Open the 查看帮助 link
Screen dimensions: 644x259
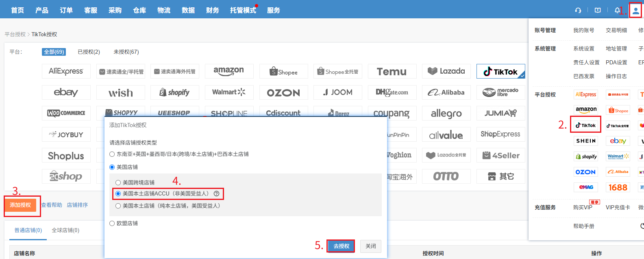point(52,205)
